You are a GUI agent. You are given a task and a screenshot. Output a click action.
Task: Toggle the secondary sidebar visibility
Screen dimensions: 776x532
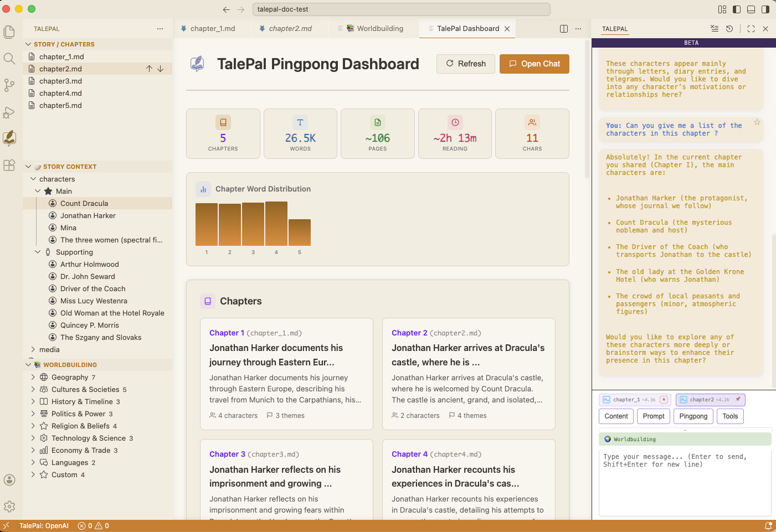click(765, 9)
